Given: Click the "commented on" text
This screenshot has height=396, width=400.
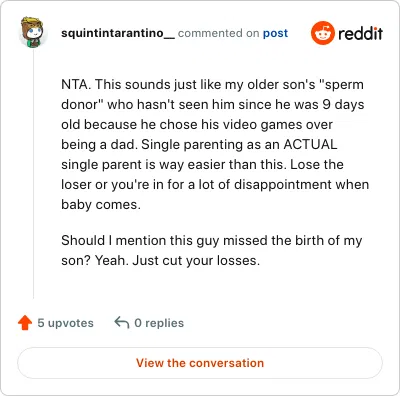Looking at the screenshot, I should (x=218, y=33).
